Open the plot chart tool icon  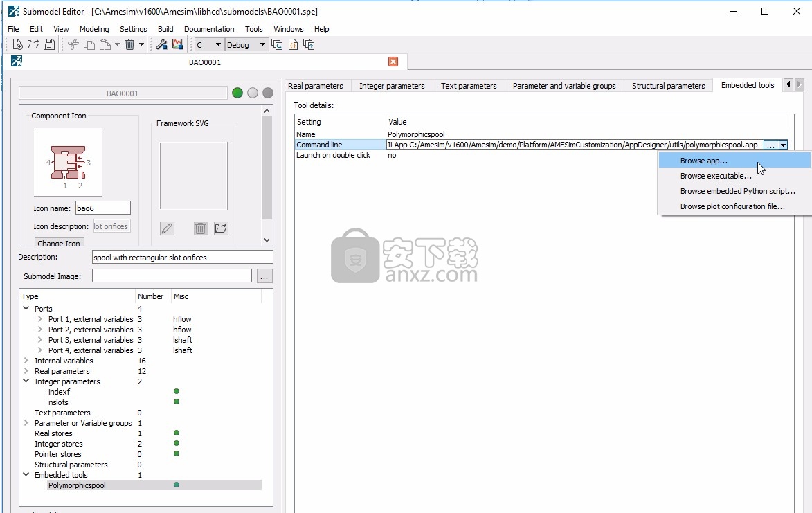pyautogui.click(x=178, y=44)
